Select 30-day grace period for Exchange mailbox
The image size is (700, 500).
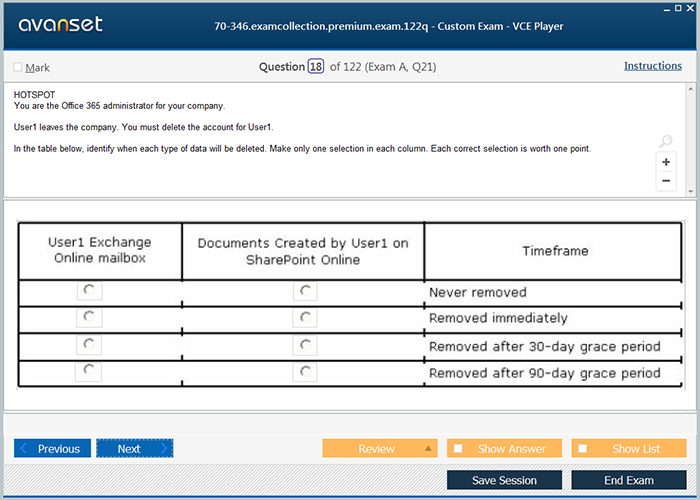click(x=89, y=345)
